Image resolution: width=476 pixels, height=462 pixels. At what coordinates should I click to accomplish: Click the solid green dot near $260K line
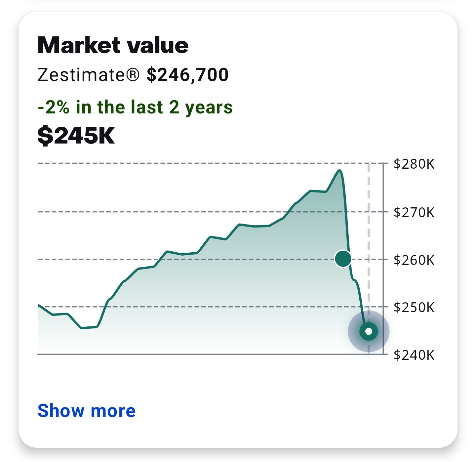(343, 259)
